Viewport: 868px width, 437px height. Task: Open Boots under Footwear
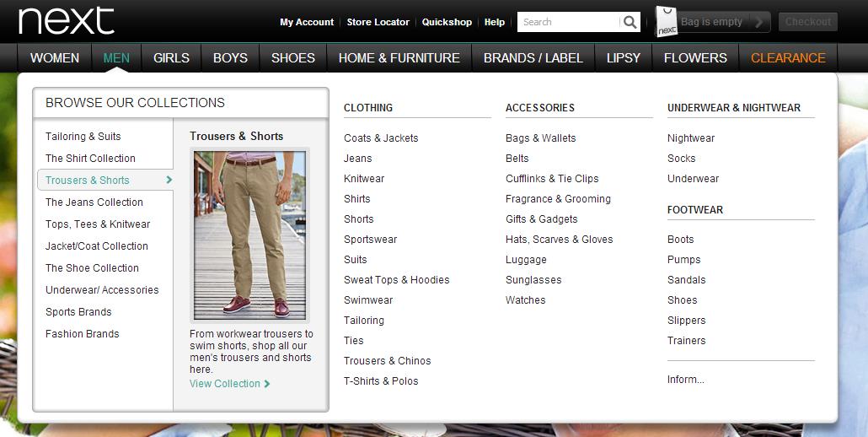(680, 240)
